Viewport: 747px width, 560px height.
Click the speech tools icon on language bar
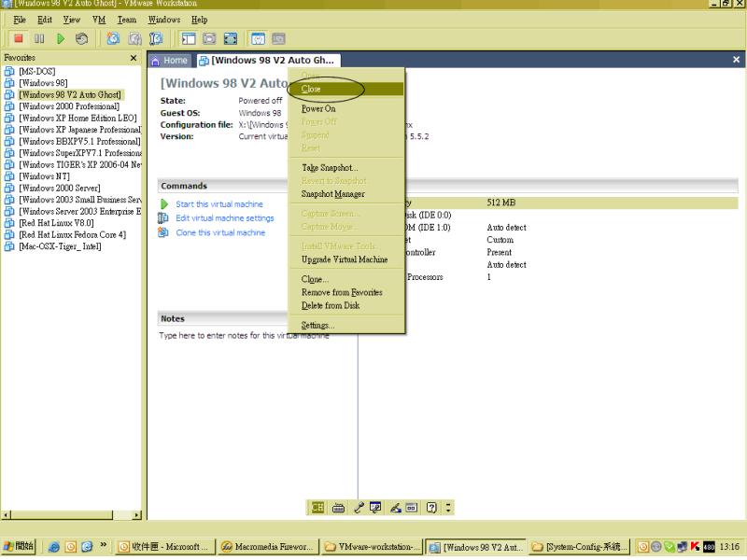point(375,508)
